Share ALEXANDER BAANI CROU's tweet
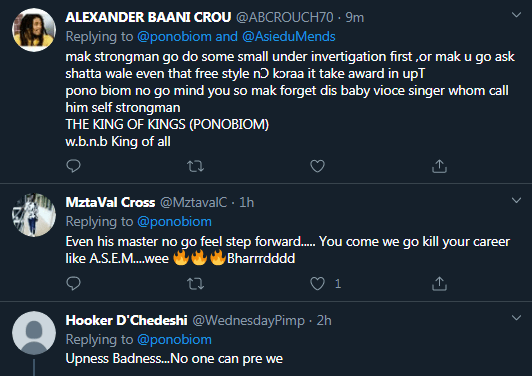532x376 pixels. (439, 166)
